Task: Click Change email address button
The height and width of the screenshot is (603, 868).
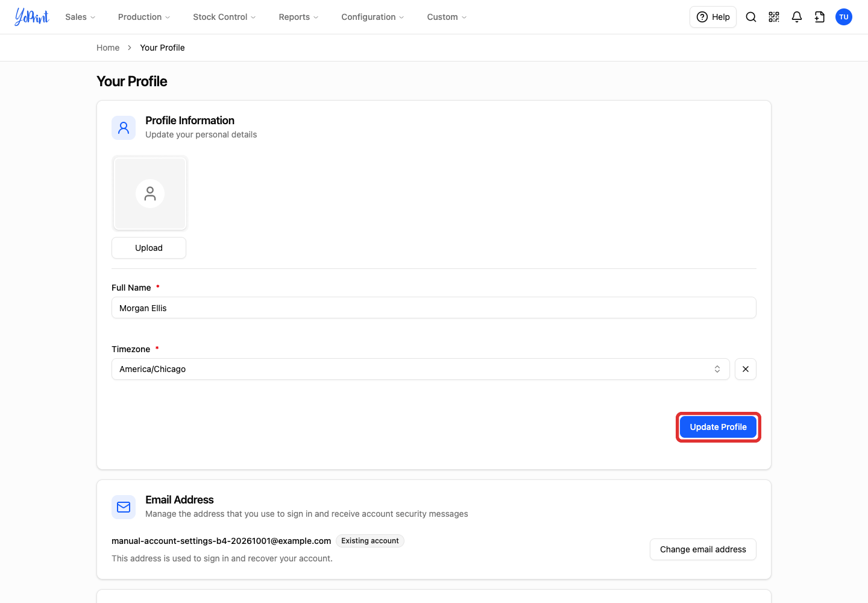Action: pos(703,549)
